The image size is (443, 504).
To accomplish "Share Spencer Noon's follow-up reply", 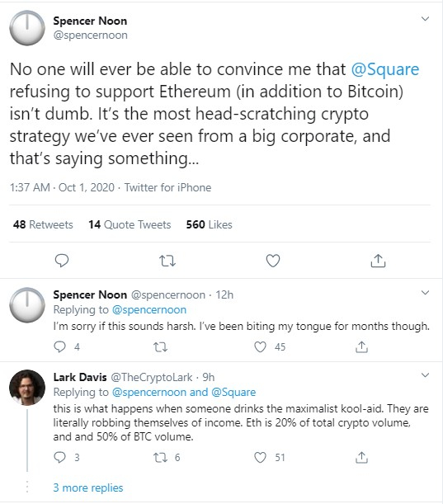I will tap(361, 346).
